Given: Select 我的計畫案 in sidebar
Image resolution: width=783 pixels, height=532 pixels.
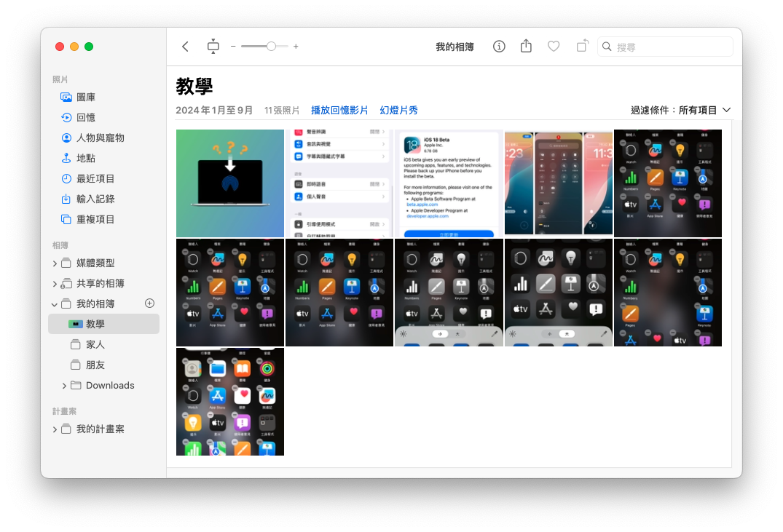Looking at the screenshot, I should click(100, 429).
